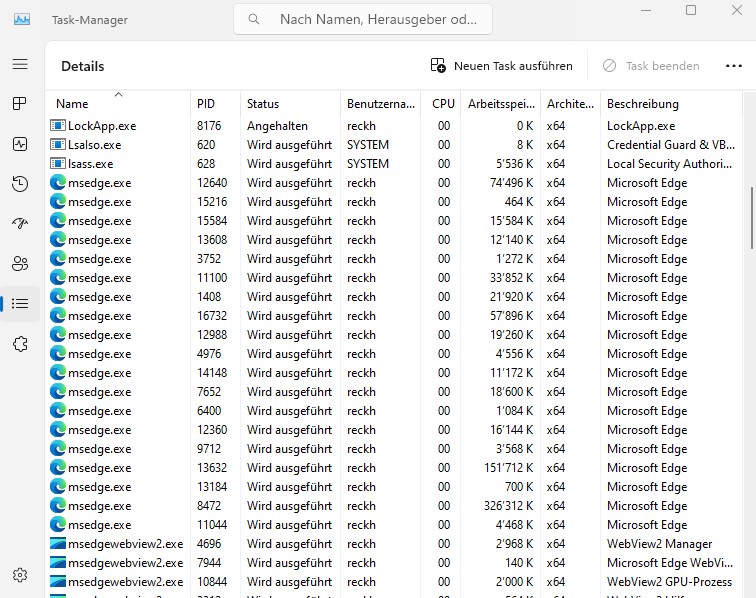Sort by the CPU column header
This screenshot has width=756, height=598.
(441, 104)
